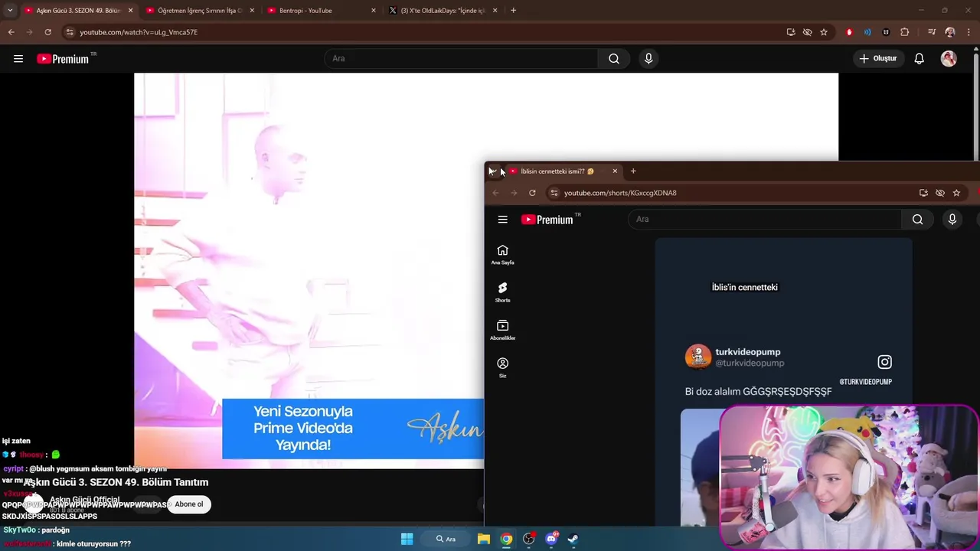The height and width of the screenshot is (551, 980).
Task: Open the Chrome three-dot menu
Action: (x=969, y=32)
